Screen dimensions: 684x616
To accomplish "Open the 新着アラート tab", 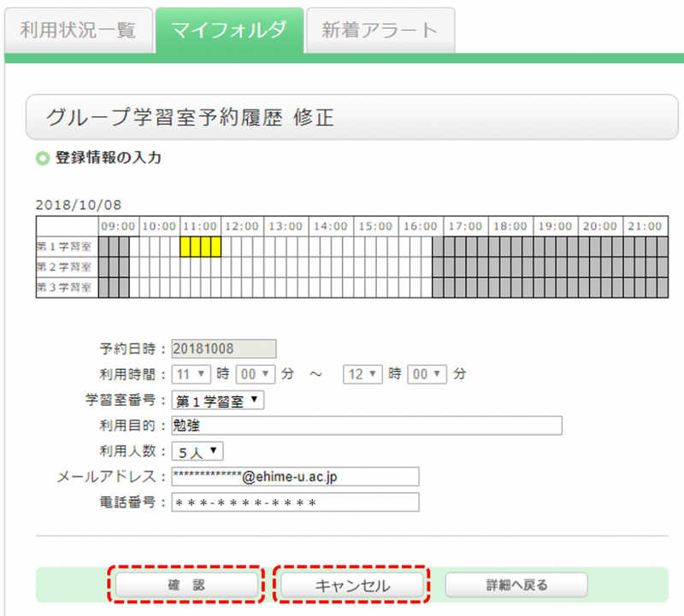I will point(380,31).
